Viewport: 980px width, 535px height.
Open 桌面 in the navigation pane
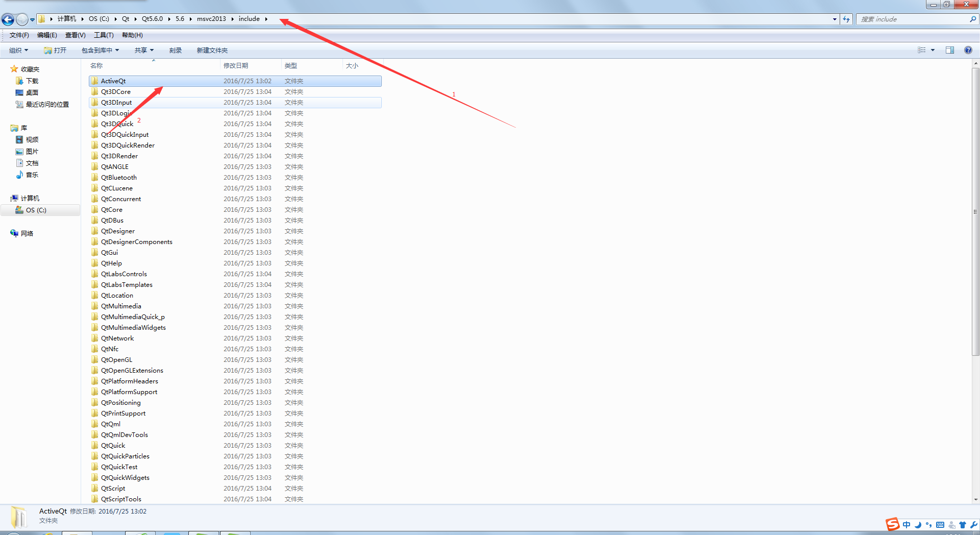tap(32, 92)
